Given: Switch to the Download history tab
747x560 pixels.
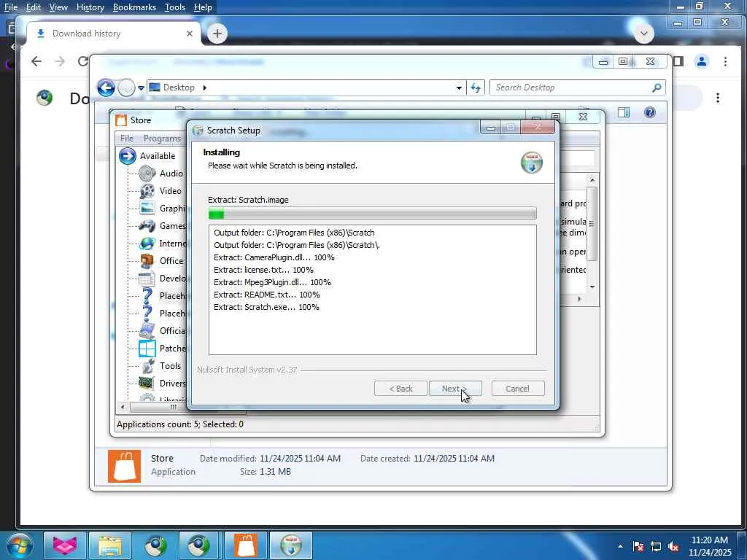Looking at the screenshot, I should click(x=115, y=34).
